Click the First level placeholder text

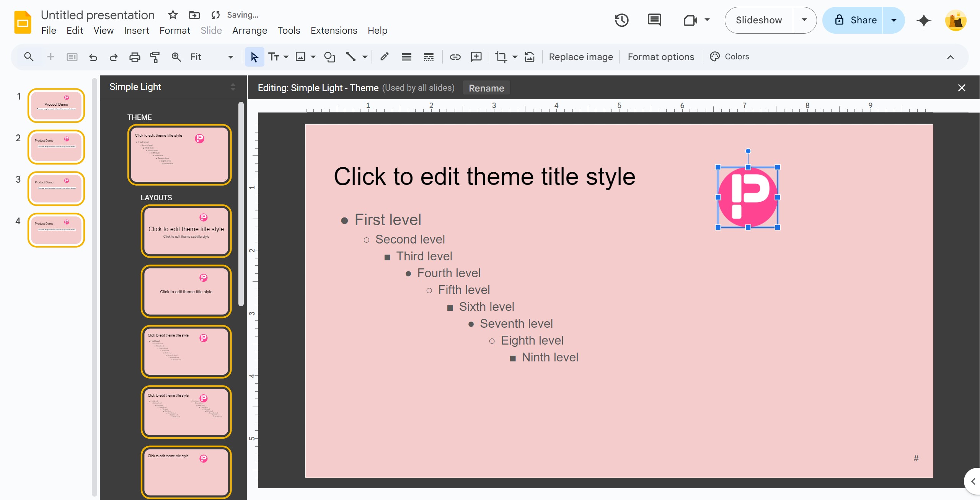[388, 220]
